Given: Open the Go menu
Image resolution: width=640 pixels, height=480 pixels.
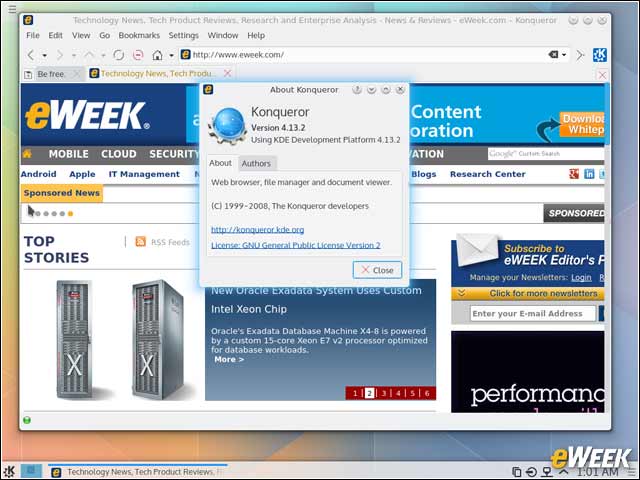Looking at the screenshot, I should [x=104, y=36].
